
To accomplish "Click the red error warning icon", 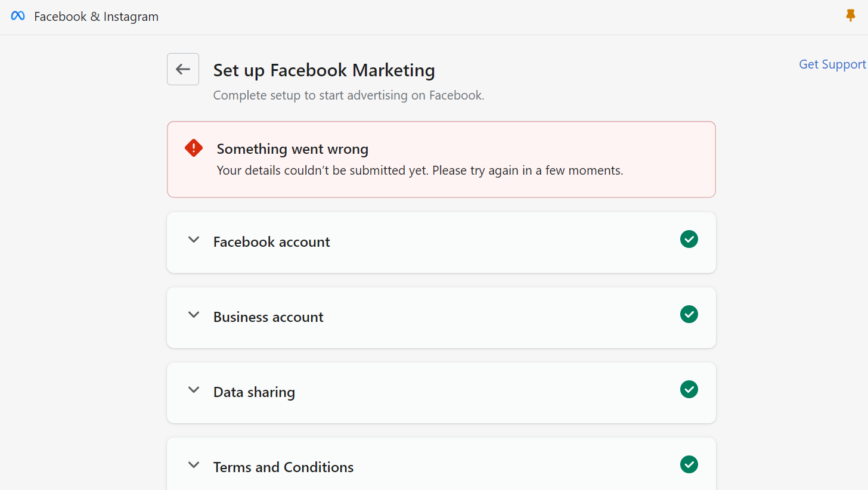I will click(x=194, y=148).
